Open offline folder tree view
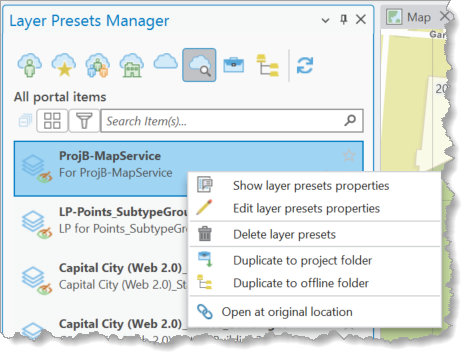474x362 pixels. (268, 65)
